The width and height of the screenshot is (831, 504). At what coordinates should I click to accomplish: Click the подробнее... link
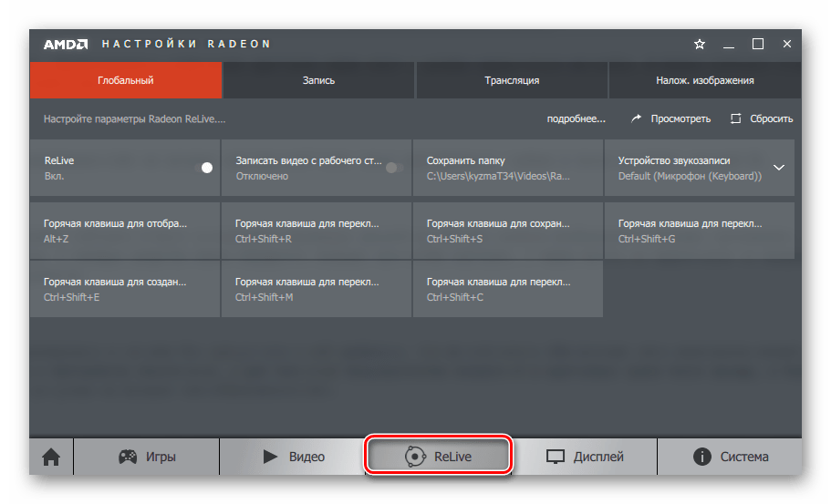577,119
